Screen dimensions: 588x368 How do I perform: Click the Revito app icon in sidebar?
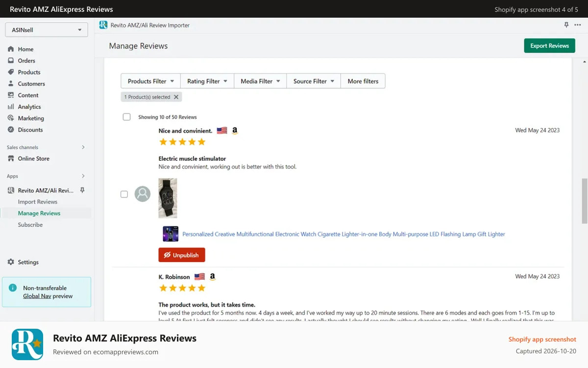[x=11, y=190]
